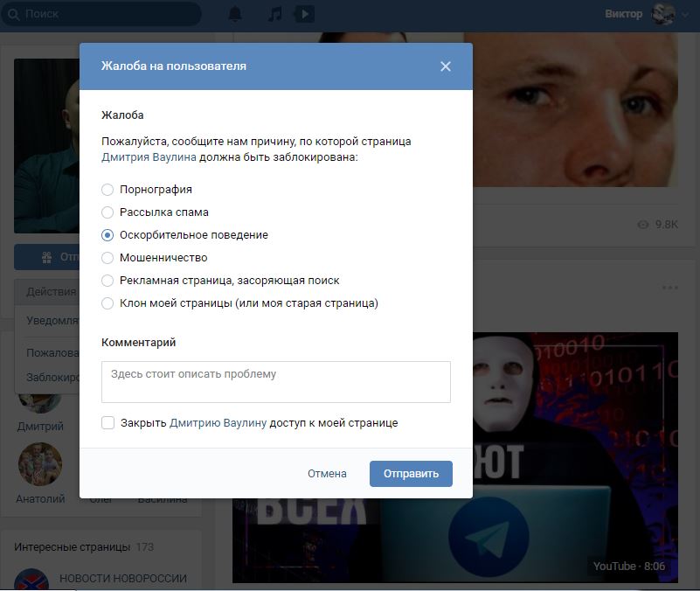The width and height of the screenshot is (700, 591).
Task: Click the search magnifier icon
Action: pyautogui.click(x=13, y=14)
